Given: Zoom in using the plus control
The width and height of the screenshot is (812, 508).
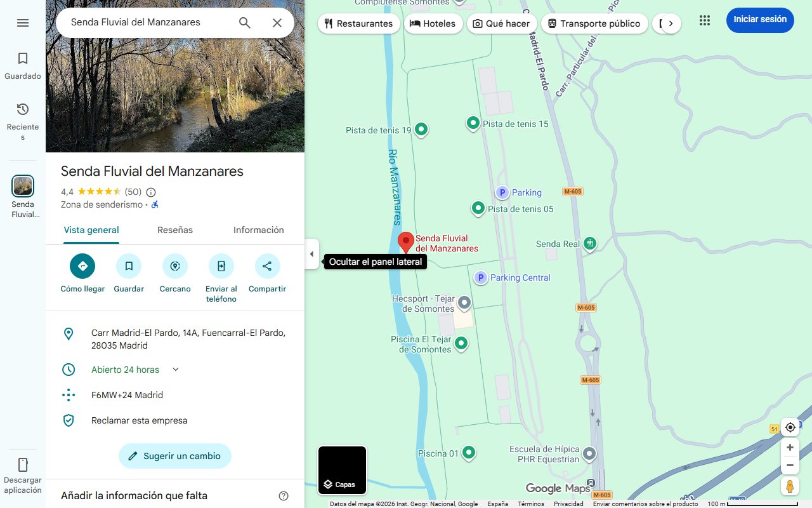Looking at the screenshot, I should 790,447.
